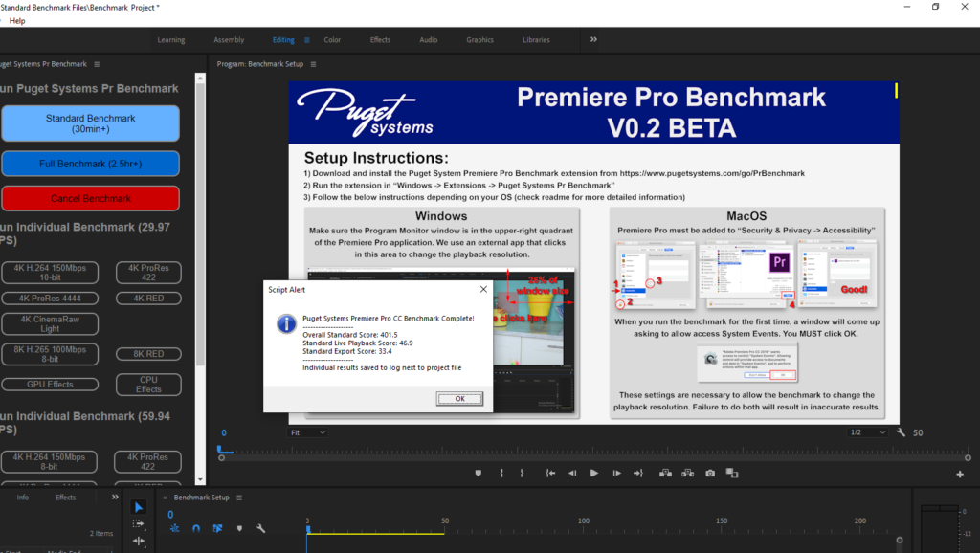980x553 pixels.
Task: Start the Standard Benchmark (30min+)
Action: click(x=91, y=123)
